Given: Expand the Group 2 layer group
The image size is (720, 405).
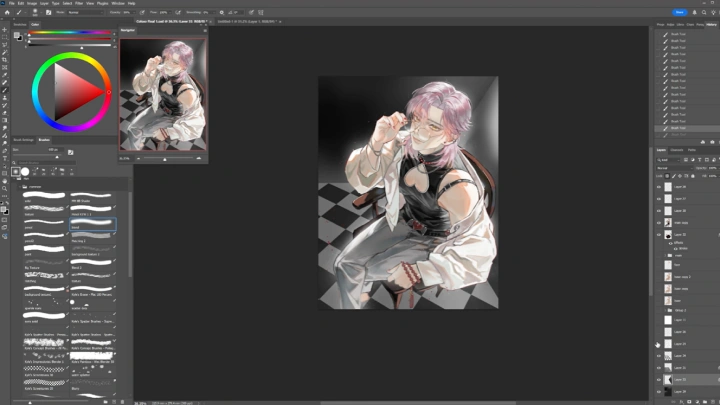Looking at the screenshot, I should 665,310.
